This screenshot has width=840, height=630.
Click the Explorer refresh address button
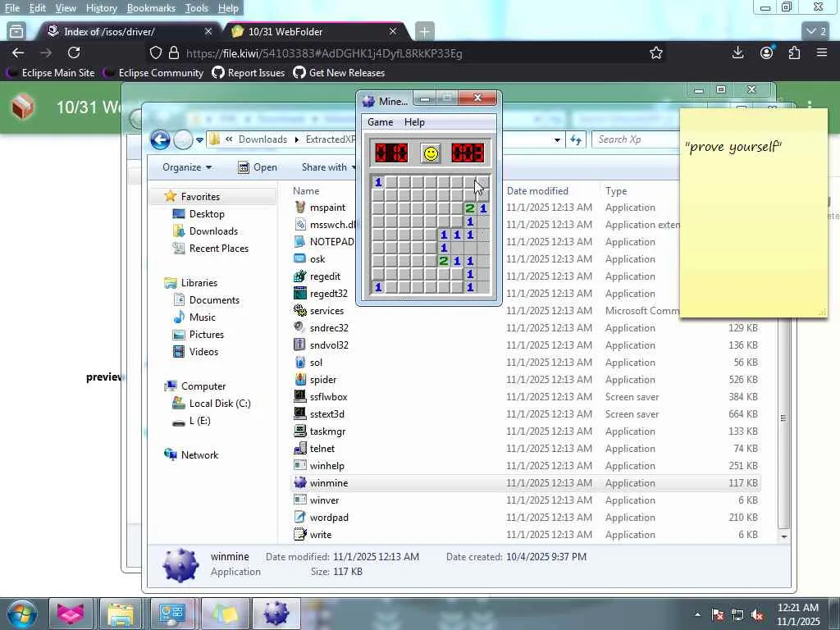tap(576, 139)
